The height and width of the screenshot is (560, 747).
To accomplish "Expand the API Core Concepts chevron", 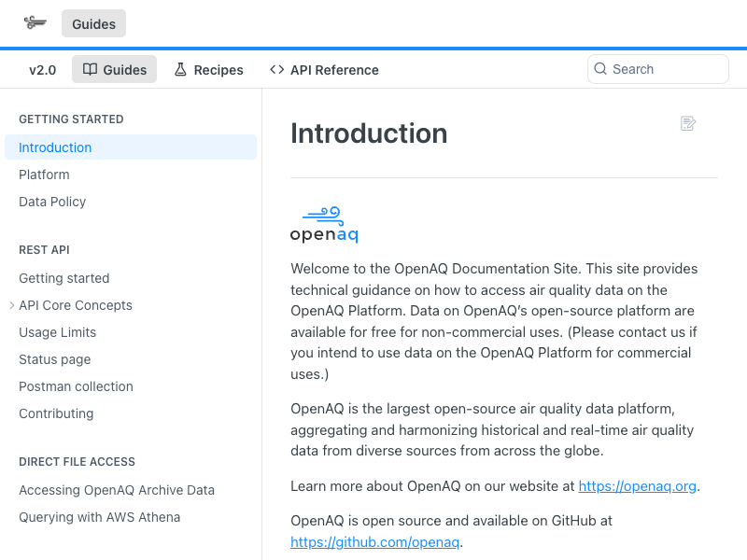I will pos(11,305).
